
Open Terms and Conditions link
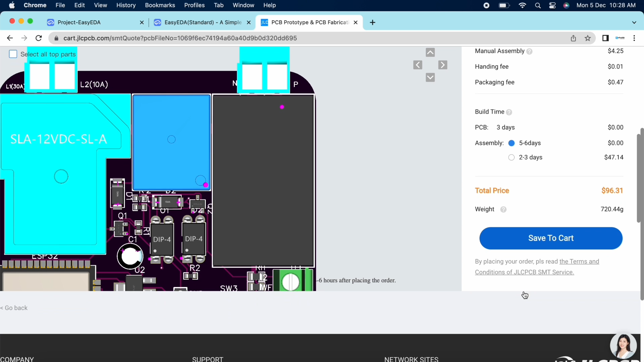tap(537, 267)
